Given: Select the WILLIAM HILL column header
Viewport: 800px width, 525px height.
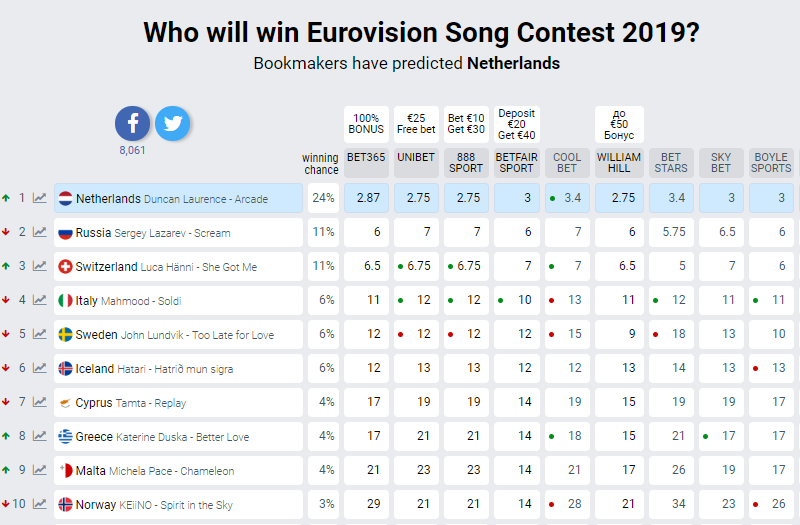Looking at the screenshot, I should tap(619, 163).
